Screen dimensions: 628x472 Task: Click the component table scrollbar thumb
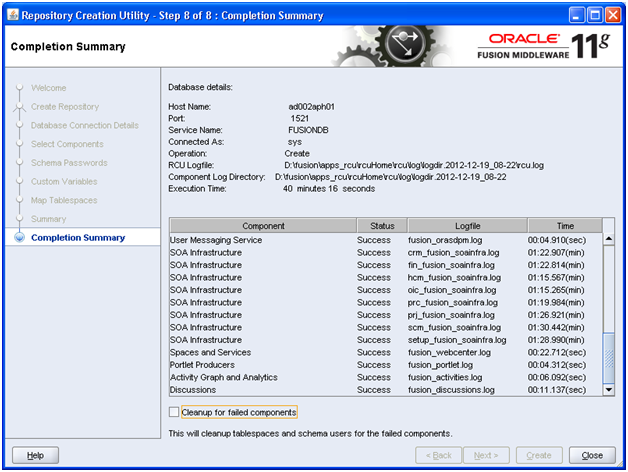click(609, 358)
